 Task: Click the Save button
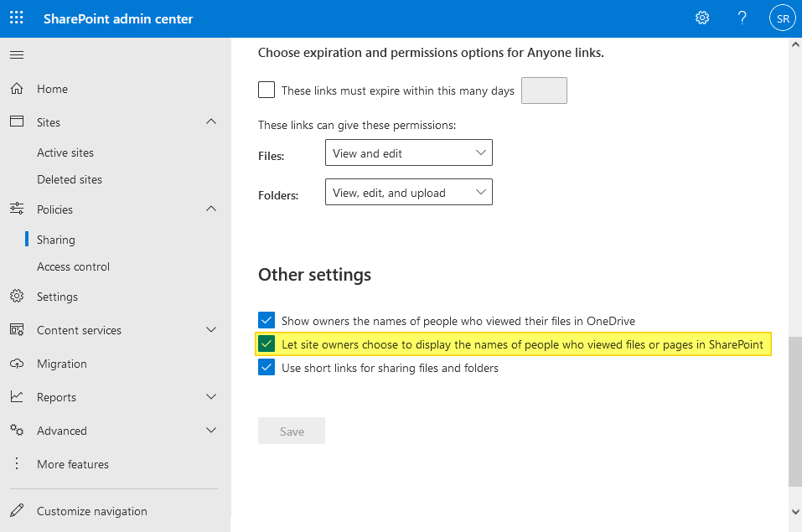point(291,431)
